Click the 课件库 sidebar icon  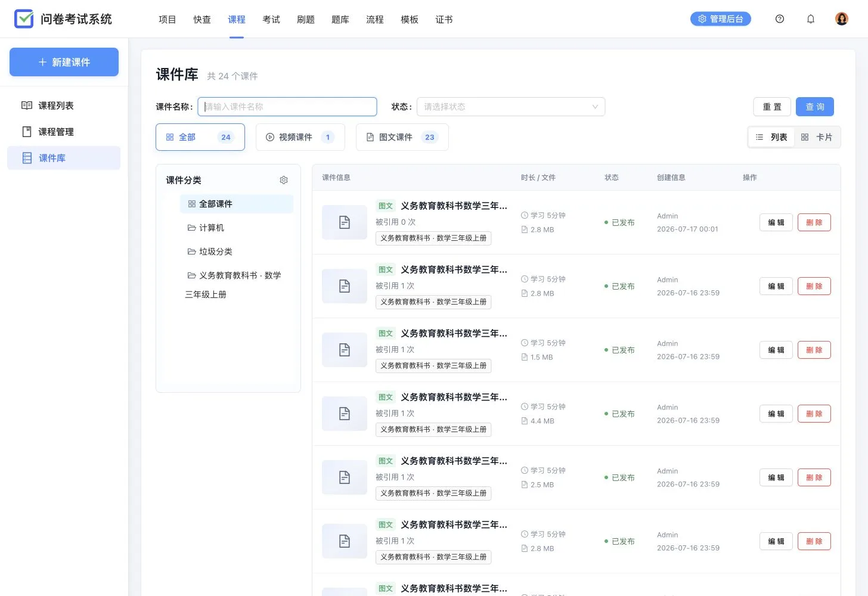coord(27,158)
